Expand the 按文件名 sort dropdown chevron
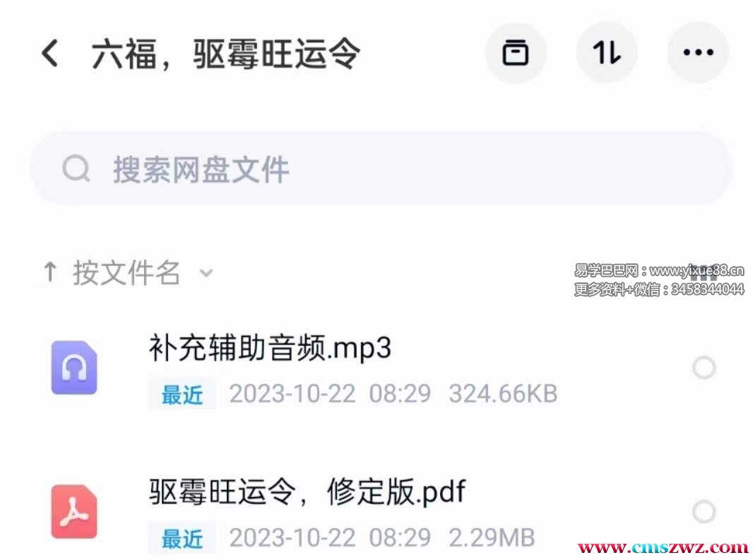 (x=206, y=273)
